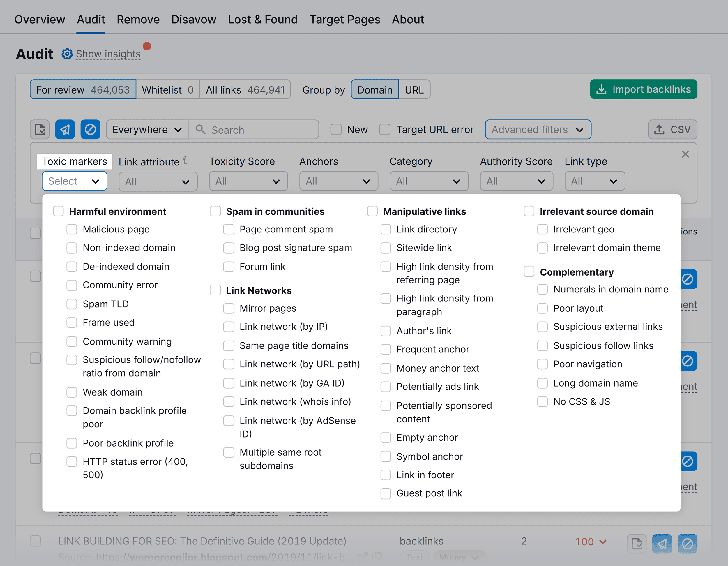Image resolution: width=728 pixels, height=566 pixels.
Task: Check Link network (by IP) checkbox
Action: [x=229, y=327]
